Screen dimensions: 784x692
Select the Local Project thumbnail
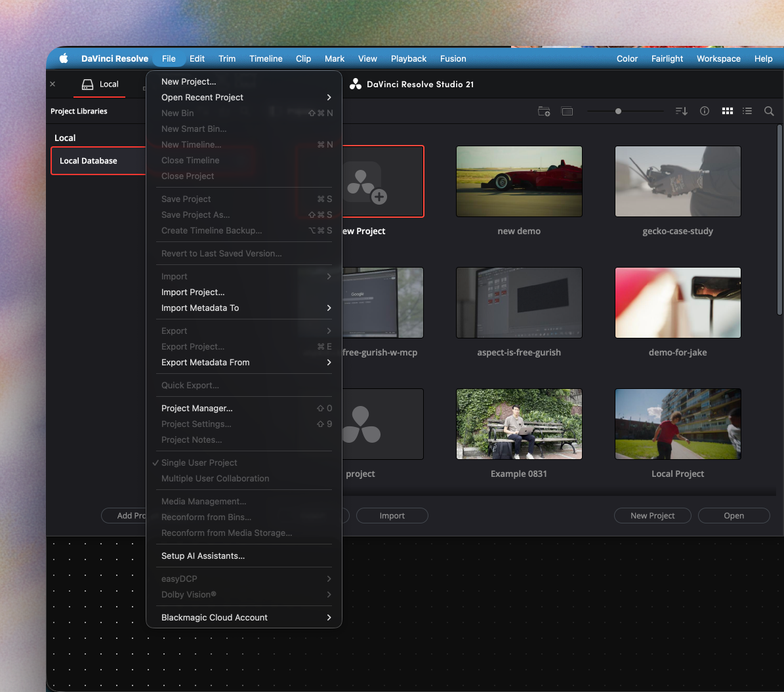coord(678,424)
